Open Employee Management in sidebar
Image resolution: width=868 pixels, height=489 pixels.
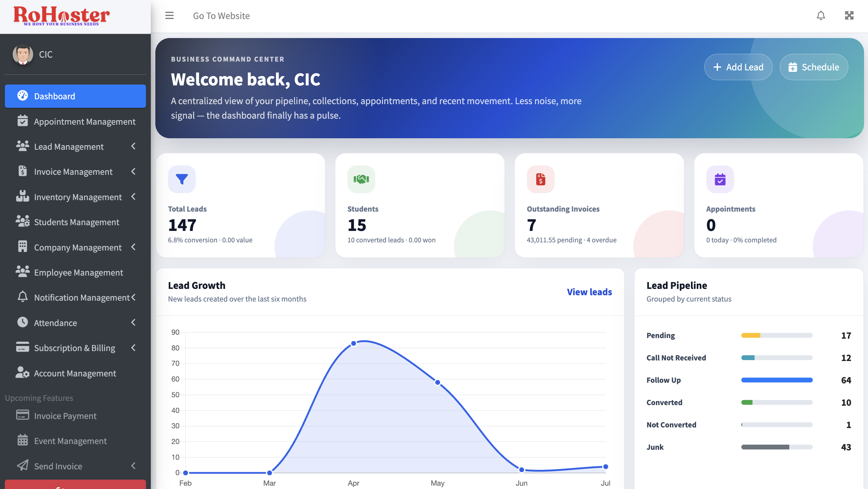(75, 272)
